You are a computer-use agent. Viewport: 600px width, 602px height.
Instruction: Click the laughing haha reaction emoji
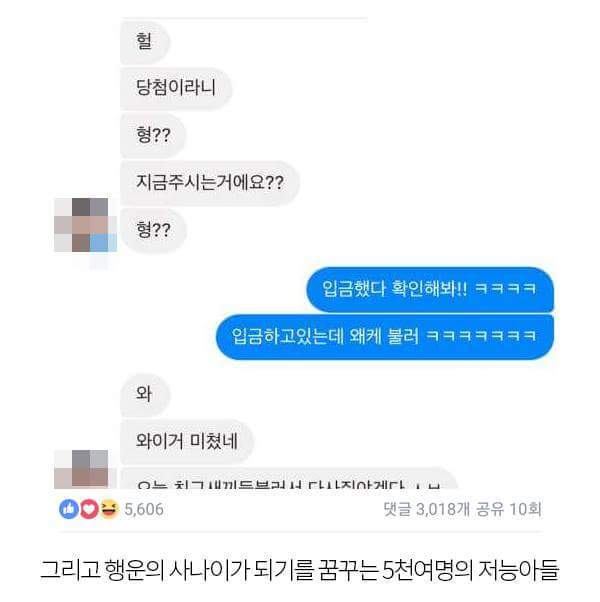click(x=109, y=509)
